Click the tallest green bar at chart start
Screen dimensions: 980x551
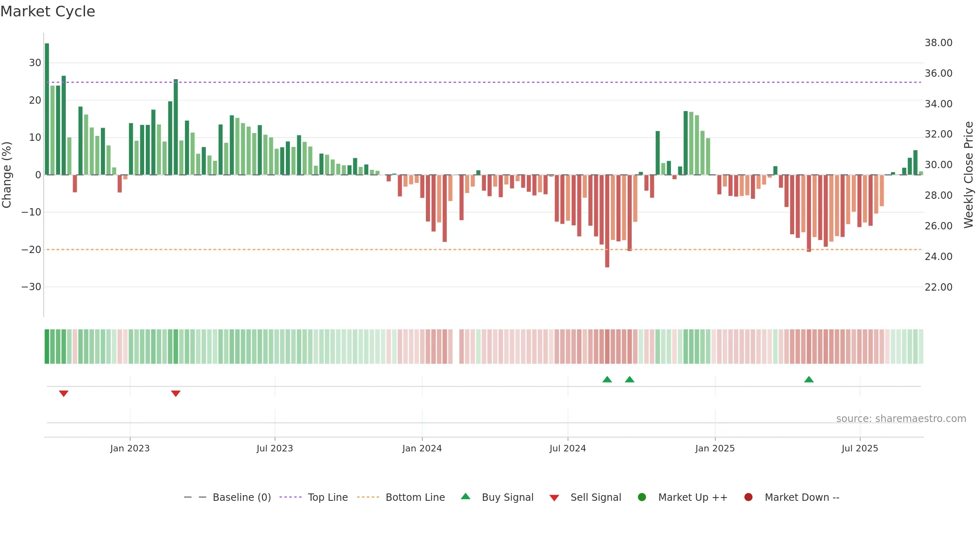tap(47, 109)
